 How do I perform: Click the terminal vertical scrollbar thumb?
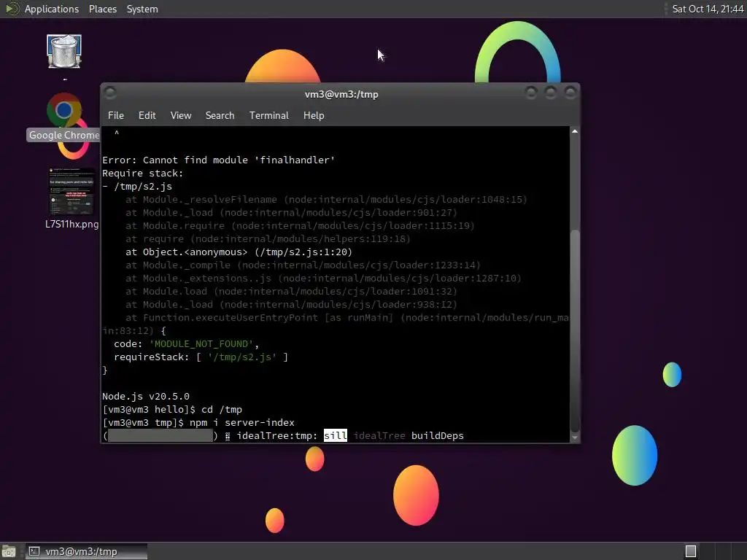pyautogui.click(x=575, y=331)
